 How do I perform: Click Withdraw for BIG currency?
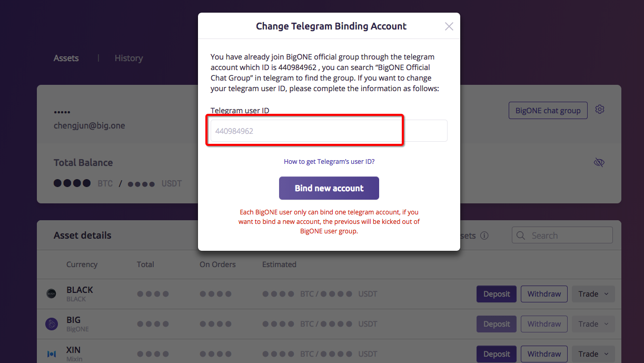(544, 324)
